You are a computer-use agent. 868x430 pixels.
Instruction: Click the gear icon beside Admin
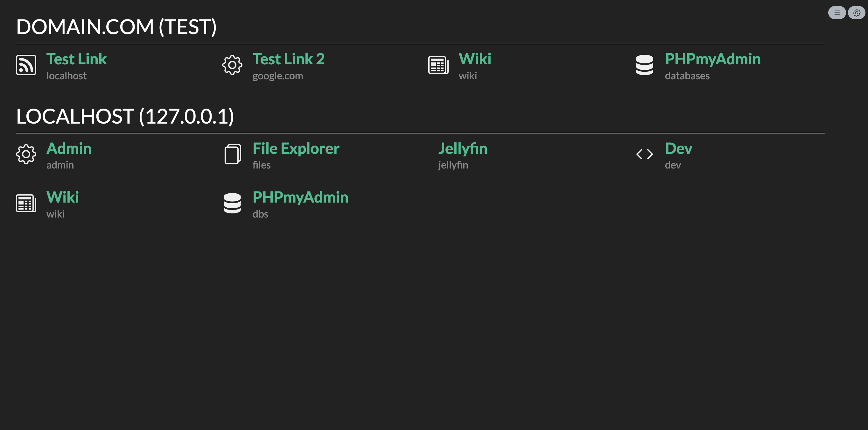[x=26, y=154]
